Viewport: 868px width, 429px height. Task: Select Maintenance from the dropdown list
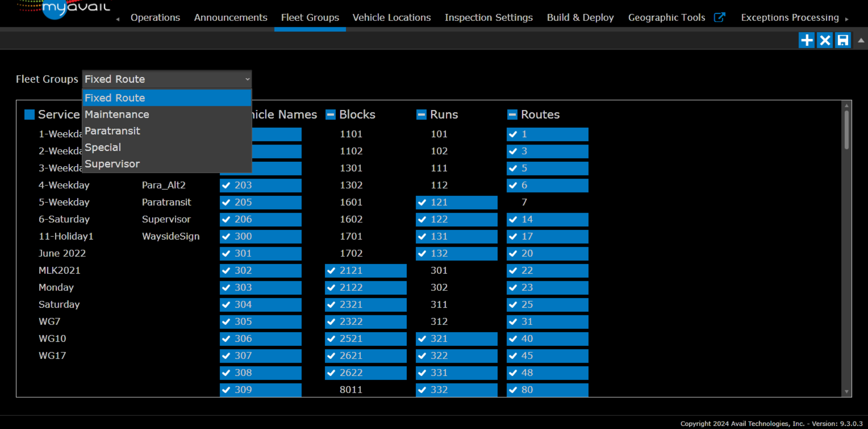[117, 115]
